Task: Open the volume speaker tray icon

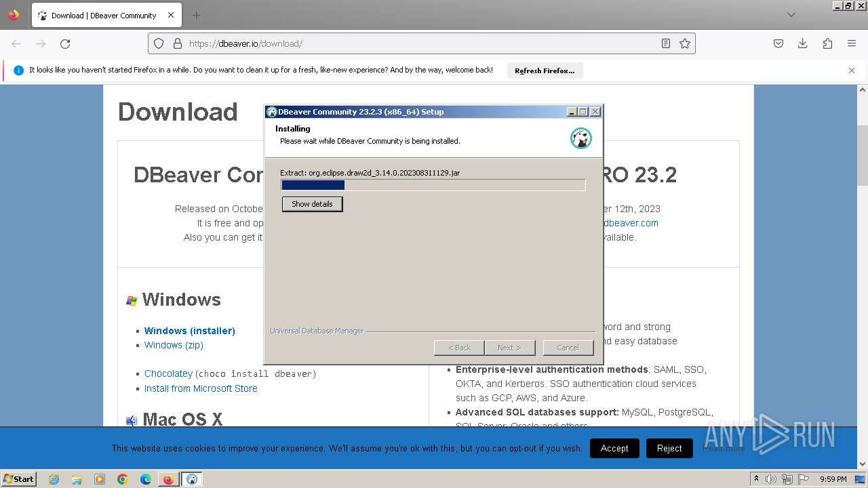Action: (x=771, y=479)
